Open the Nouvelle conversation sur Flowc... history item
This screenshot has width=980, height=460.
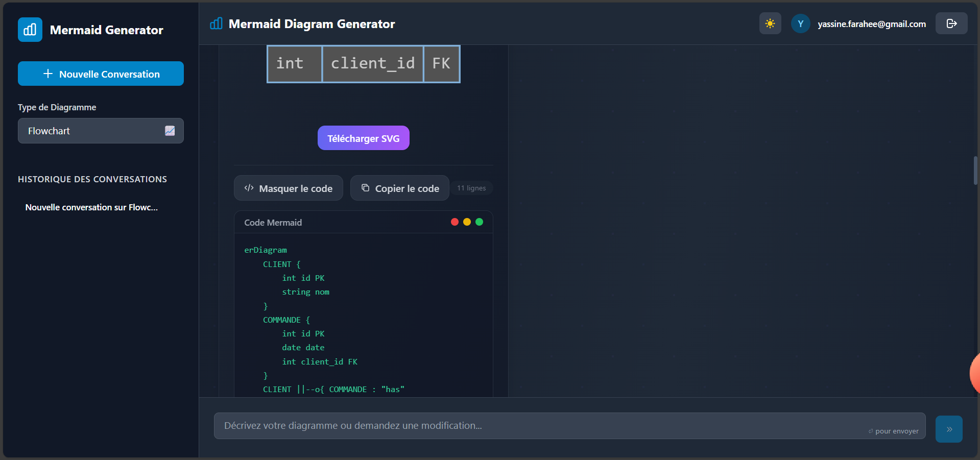91,207
